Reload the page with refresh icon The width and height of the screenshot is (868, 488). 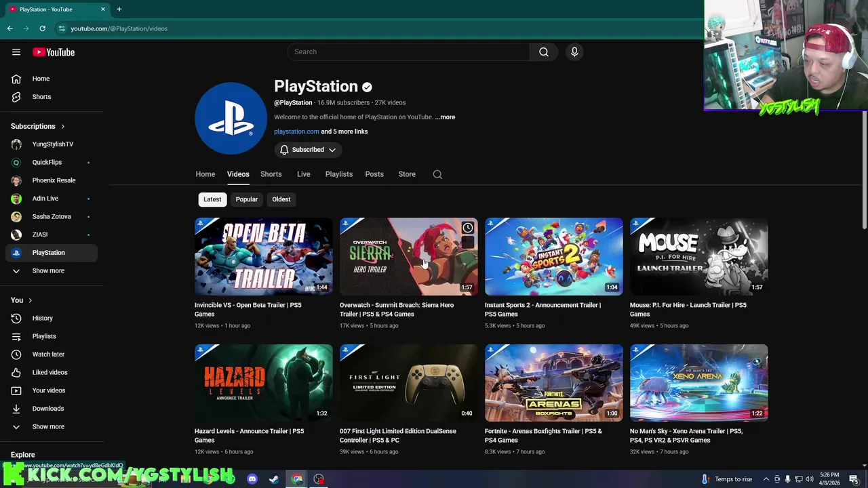[42, 28]
